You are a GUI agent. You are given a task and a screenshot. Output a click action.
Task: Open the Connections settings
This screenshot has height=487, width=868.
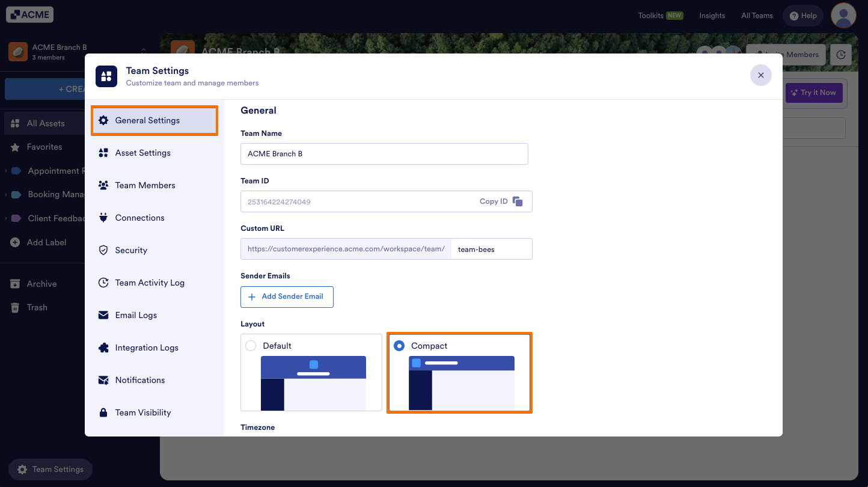(x=154, y=218)
